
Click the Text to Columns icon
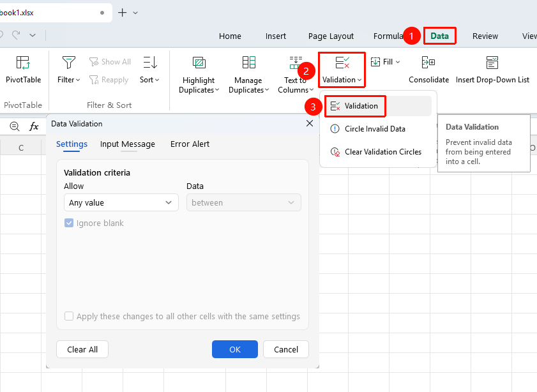296,63
